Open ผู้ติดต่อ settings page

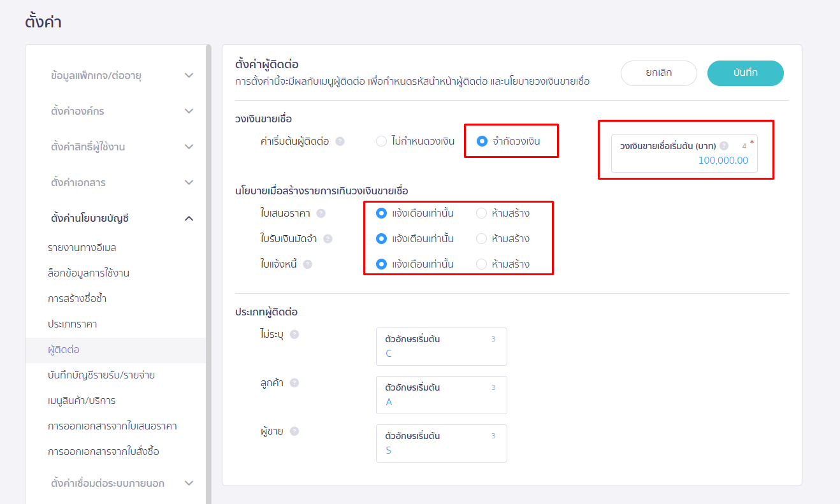pos(115,350)
